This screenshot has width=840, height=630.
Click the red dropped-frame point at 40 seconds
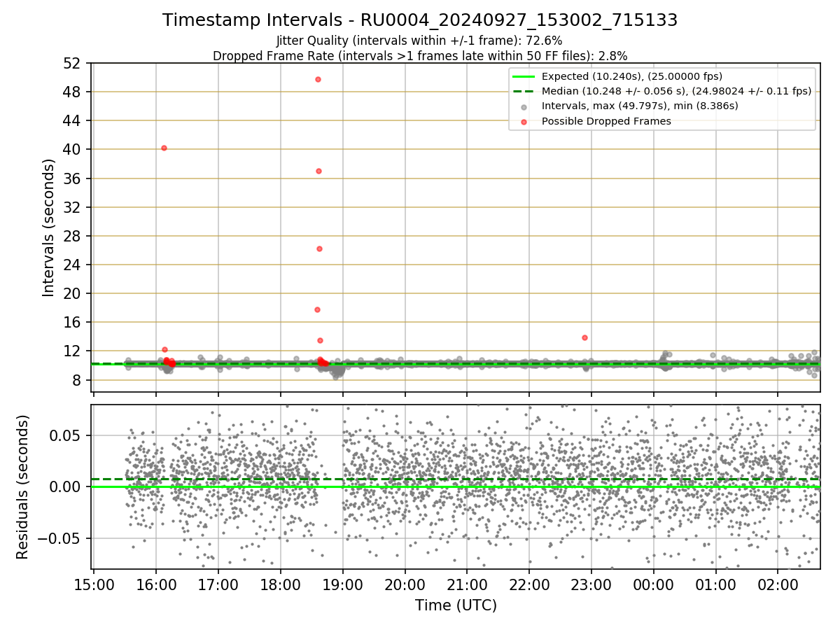point(164,148)
